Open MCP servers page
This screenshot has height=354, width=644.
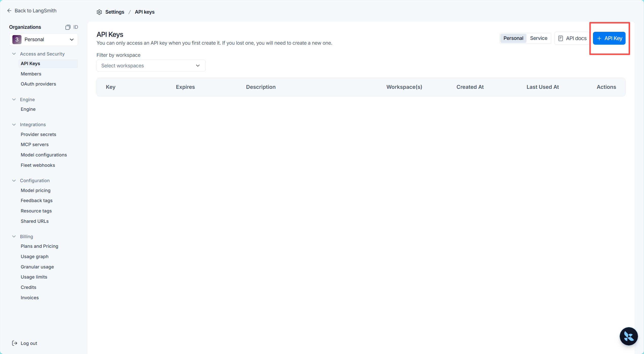click(x=35, y=145)
